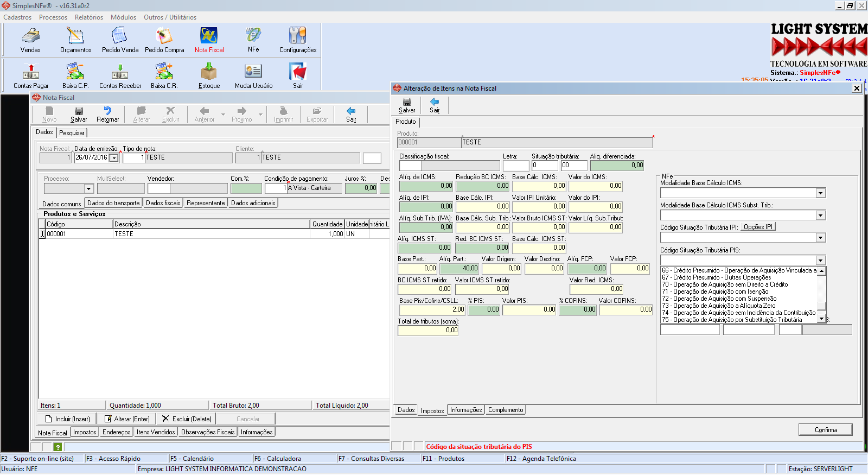
Task: Click Sair in the Nota Fiscal window toolbar
Action: [x=351, y=115]
